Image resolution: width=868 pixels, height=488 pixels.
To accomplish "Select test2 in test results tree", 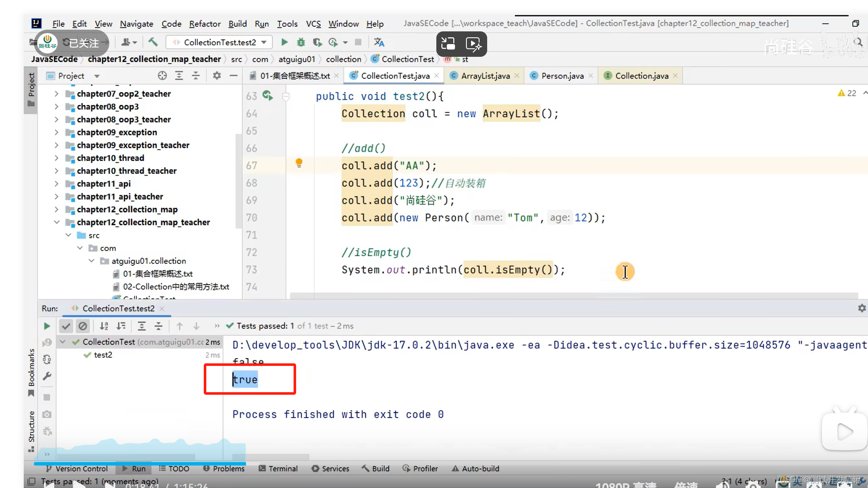I will [103, 355].
